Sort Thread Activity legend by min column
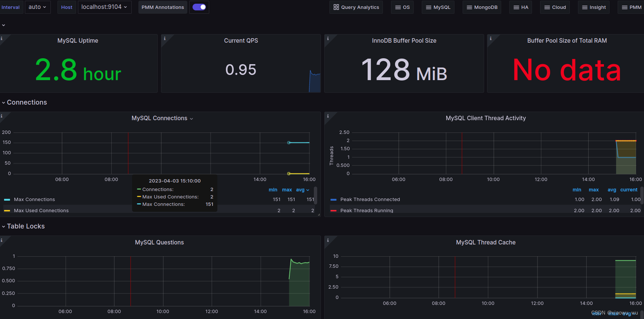 click(577, 190)
